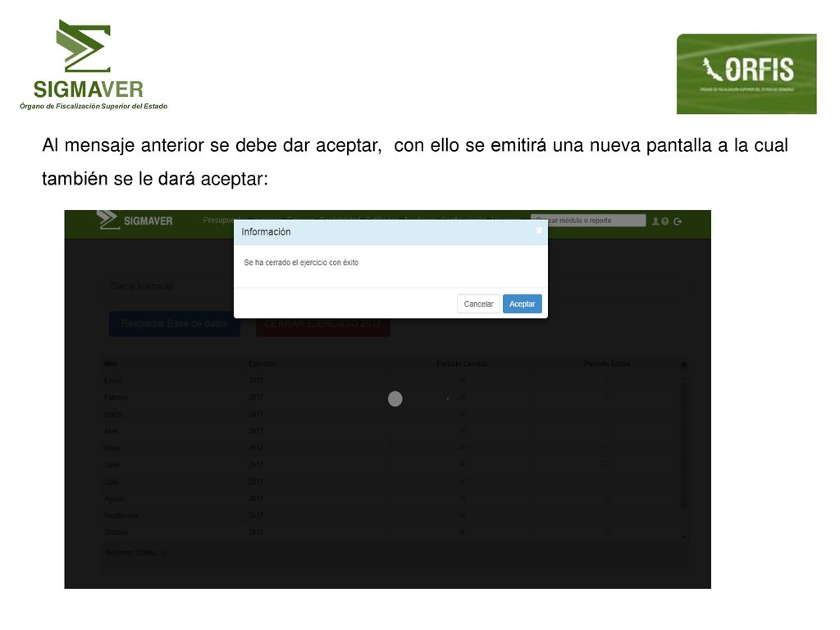The width and height of the screenshot is (840, 630).
Task: Click the table's vertical scrollbar
Action: point(684,445)
